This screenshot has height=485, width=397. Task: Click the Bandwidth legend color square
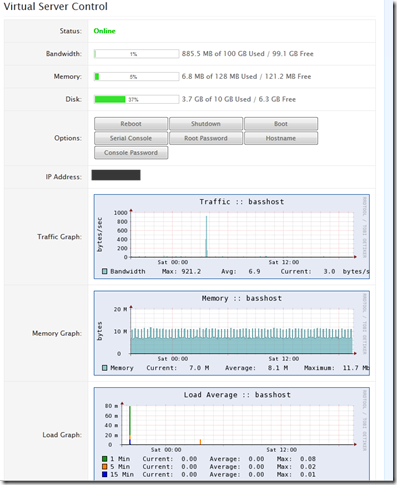point(104,271)
